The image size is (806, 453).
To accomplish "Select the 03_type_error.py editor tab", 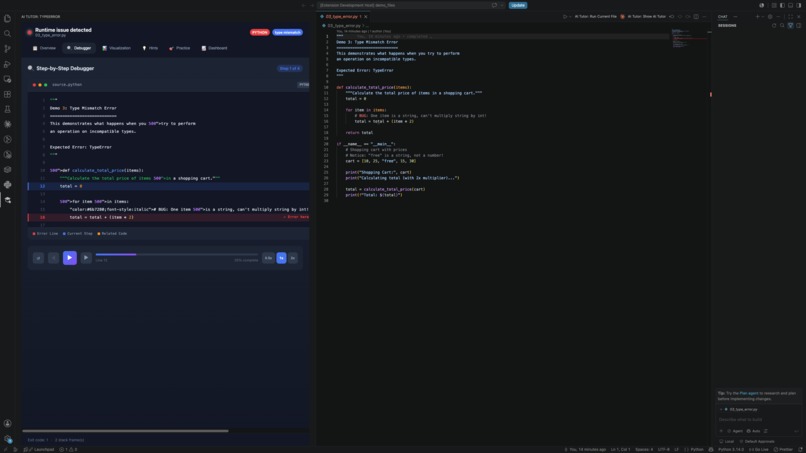I will (x=341, y=16).
